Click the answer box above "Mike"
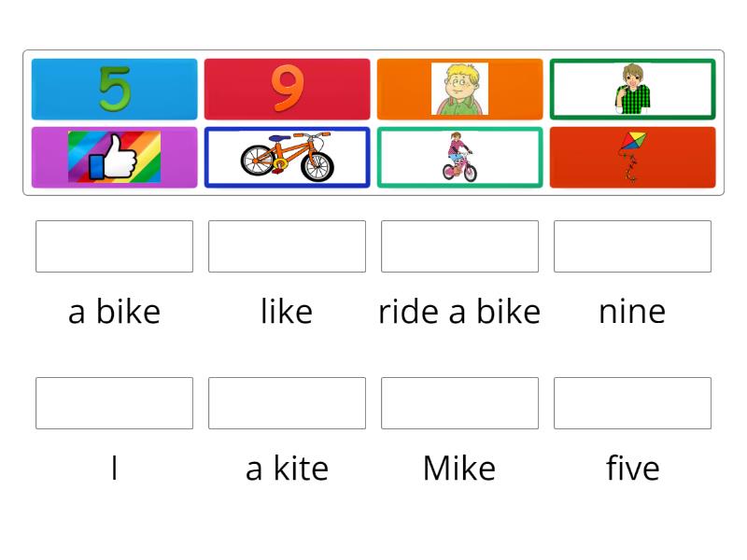Viewport: 747px width, 560px height. coord(459,403)
